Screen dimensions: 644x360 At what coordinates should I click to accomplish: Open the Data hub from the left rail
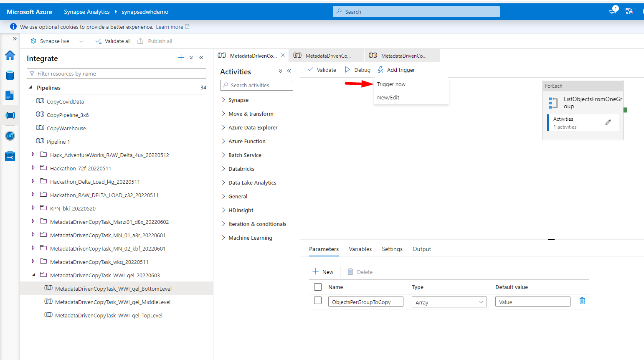10,75
